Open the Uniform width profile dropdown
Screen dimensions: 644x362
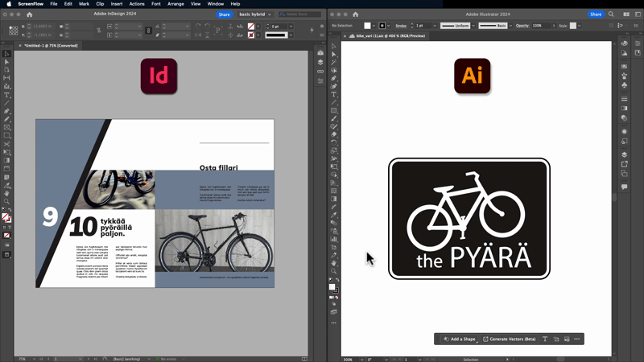point(473,26)
